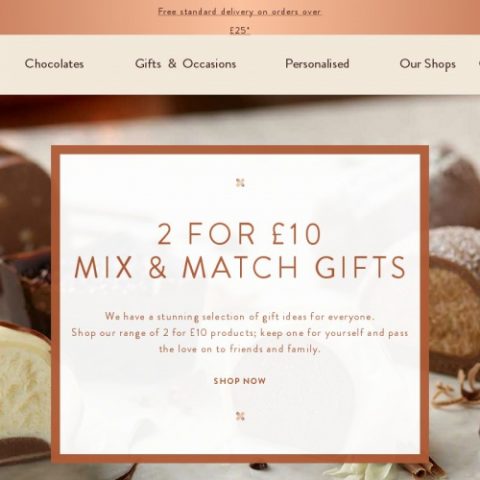Click the 2 FOR £10 heading

pyautogui.click(x=240, y=234)
